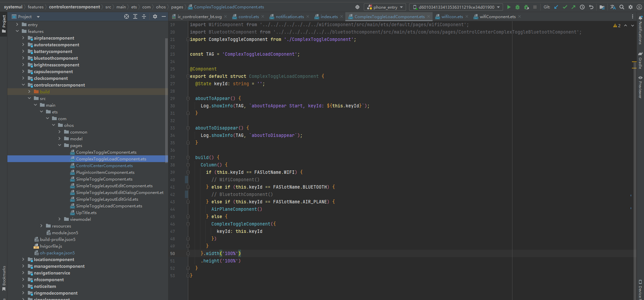
Task: Open Project Structure icon in the toolbar
Action: tap(602, 7)
